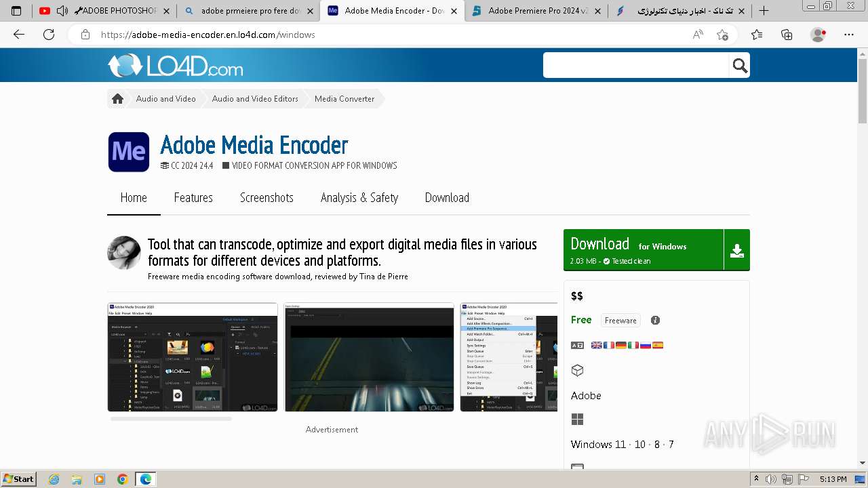Activate the Read aloud icon in address bar
This screenshot has width=868, height=488.
pyautogui.click(x=698, y=35)
